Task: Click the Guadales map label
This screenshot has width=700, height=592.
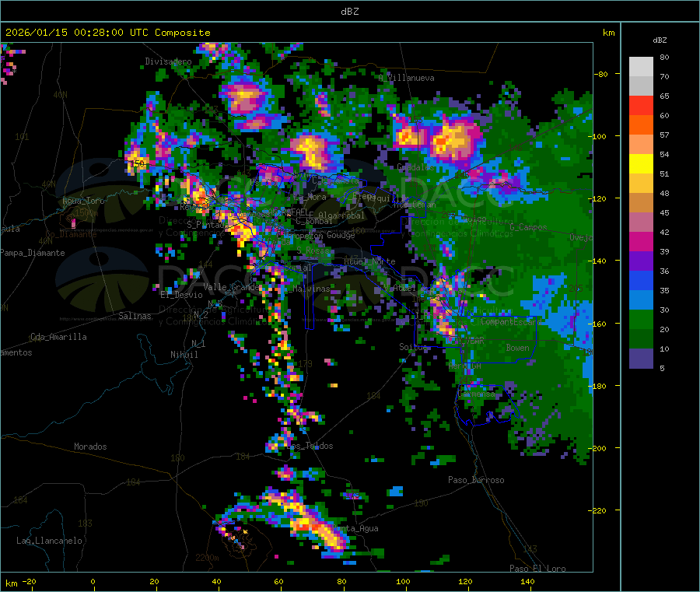Action: [x=415, y=167]
